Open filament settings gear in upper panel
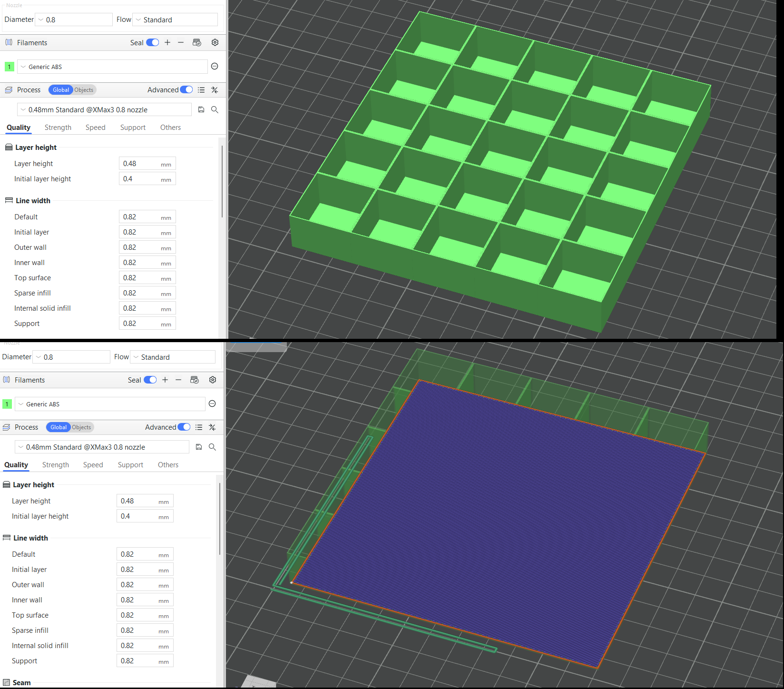This screenshot has height=689, width=784. coord(215,42)
